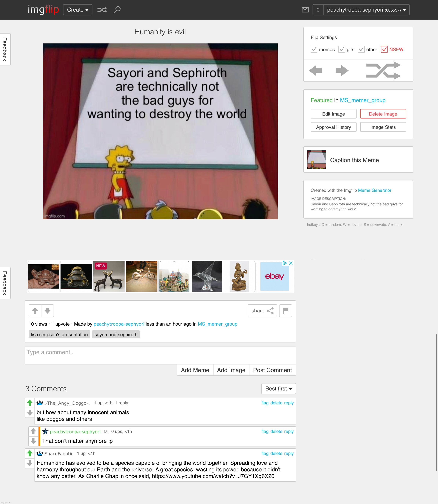Open the MS_memer_group link in Featured box

pos(363,100)
